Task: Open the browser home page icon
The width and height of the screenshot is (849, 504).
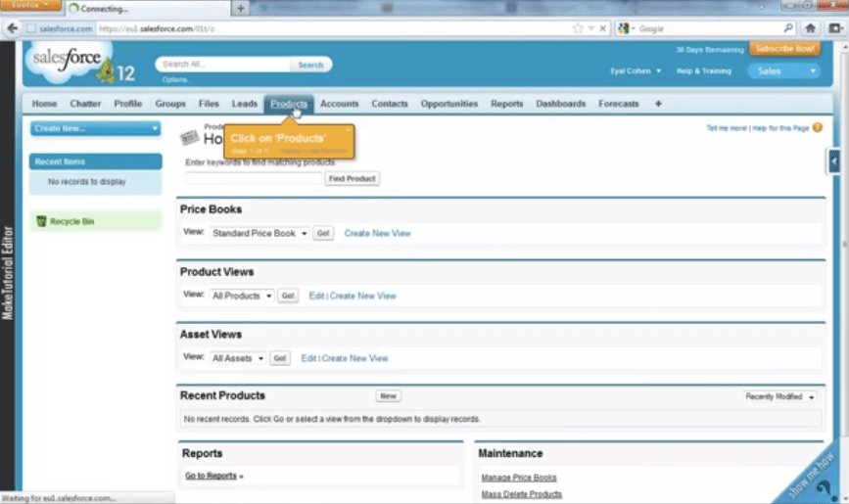Action: [x=810, y=28]
